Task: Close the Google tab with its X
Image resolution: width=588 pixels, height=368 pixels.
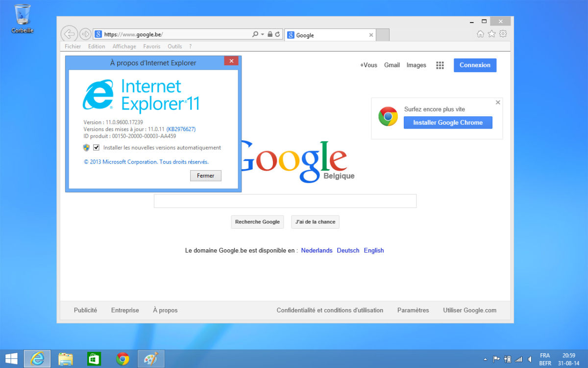Action: tap(371, 35)
